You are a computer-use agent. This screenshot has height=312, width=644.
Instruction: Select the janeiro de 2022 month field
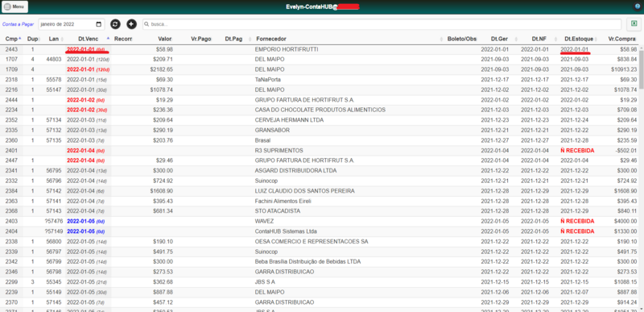(x=72, y=24)
